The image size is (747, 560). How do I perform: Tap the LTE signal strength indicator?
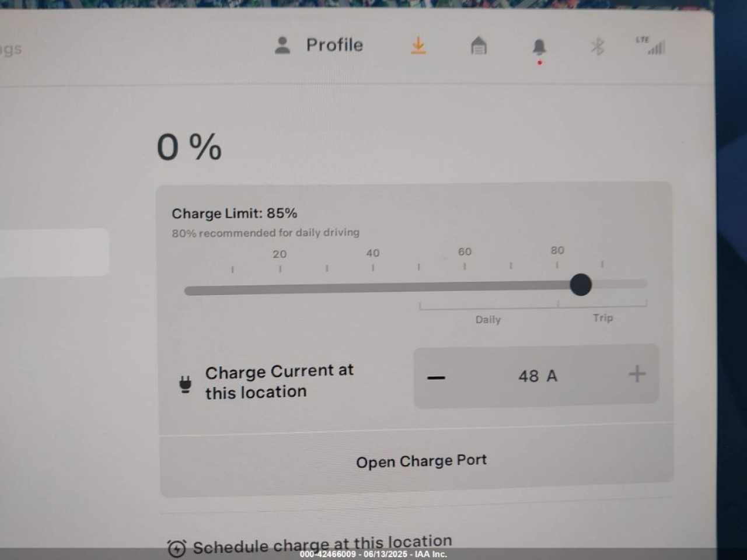[x=651, y=45]
